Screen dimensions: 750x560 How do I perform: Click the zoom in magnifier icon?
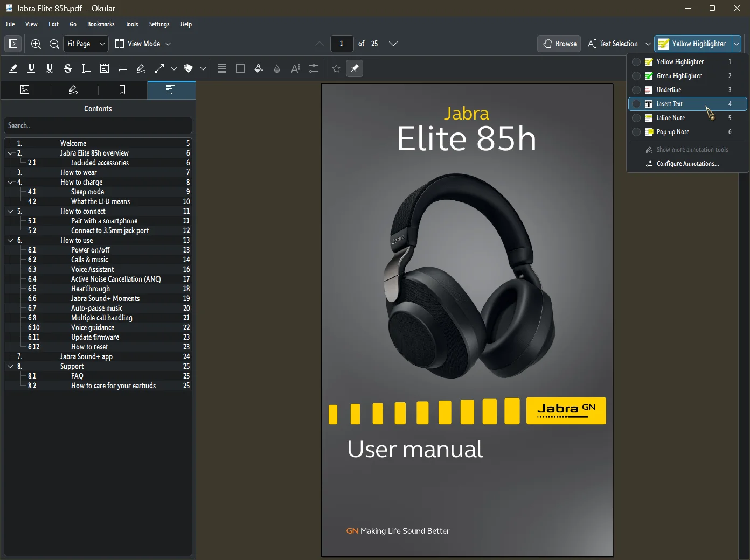click(x=36, y=44)
